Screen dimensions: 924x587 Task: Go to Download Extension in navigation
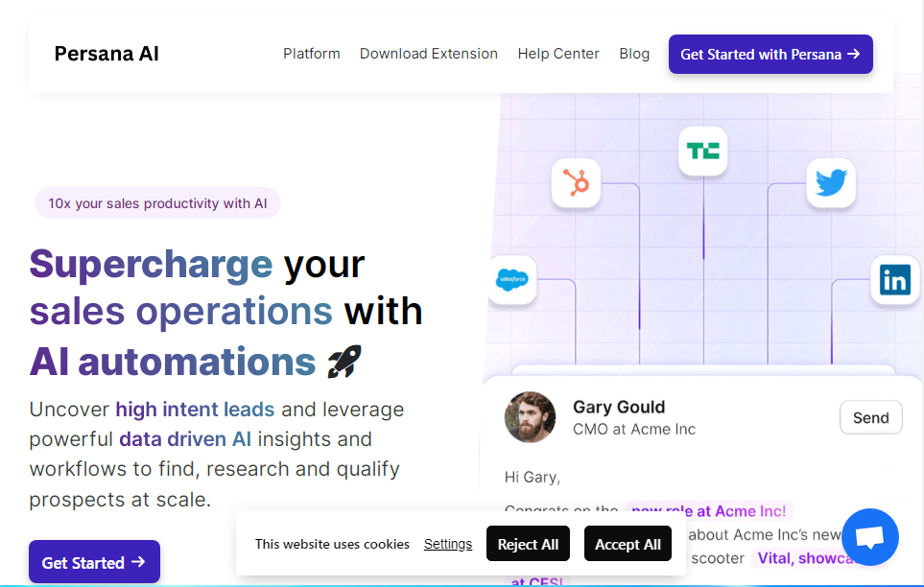(428, 54)
